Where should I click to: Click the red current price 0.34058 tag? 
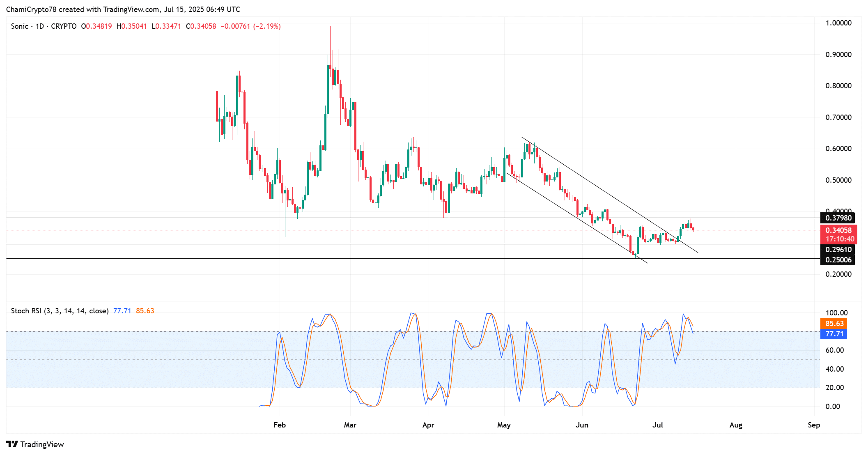tap(838, 230)
